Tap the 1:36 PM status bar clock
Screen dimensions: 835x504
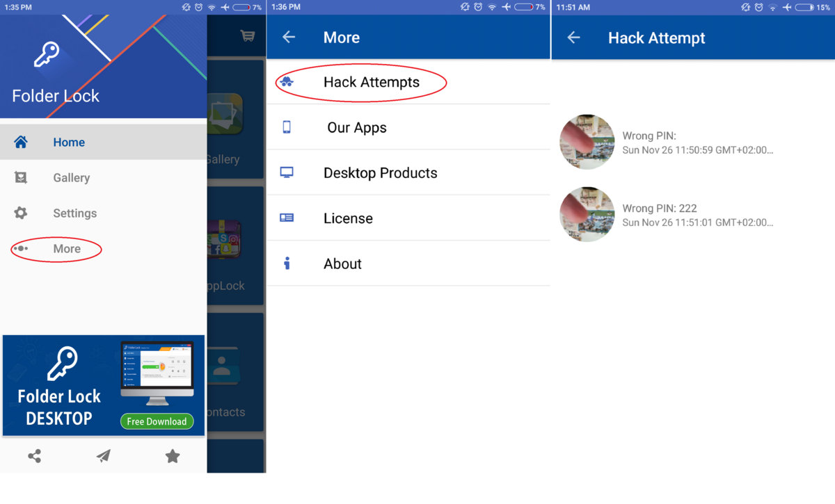286,7
